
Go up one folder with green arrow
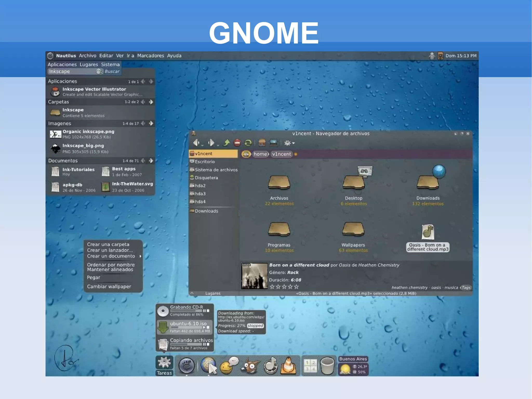227,143
